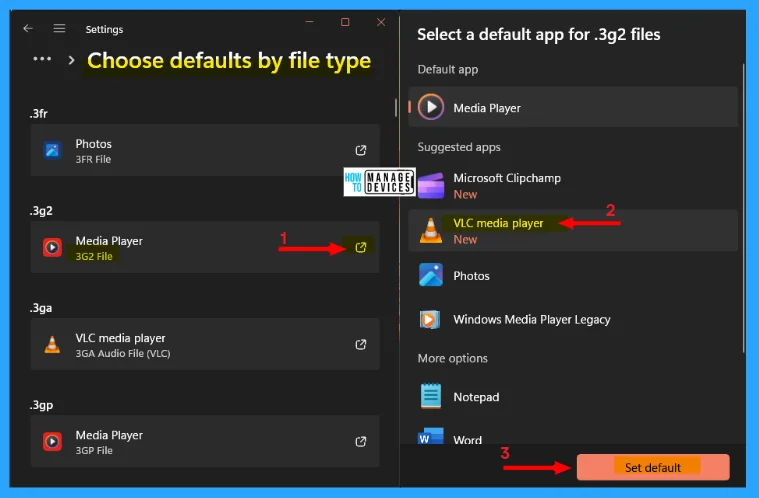Viewport: 759px width, 498px height.
Task: Open the Settings hamburger navigation menu
Action: [x=59, y=29]
